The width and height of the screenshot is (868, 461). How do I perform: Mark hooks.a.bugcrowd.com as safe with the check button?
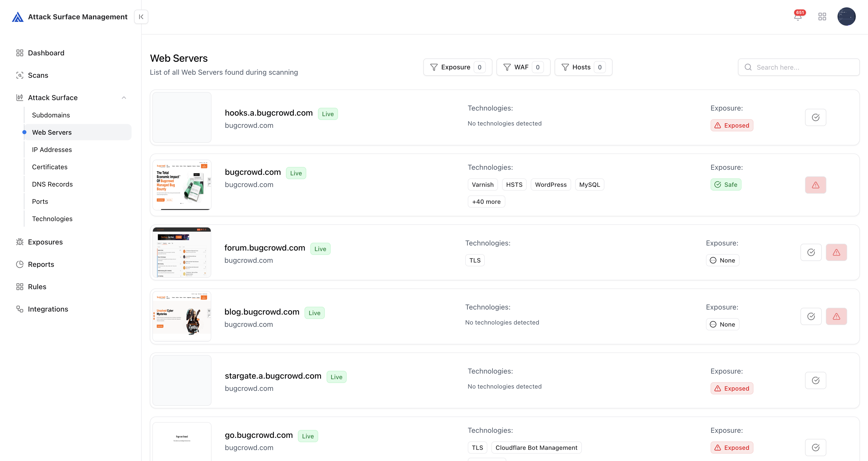[x=815, y=117]
